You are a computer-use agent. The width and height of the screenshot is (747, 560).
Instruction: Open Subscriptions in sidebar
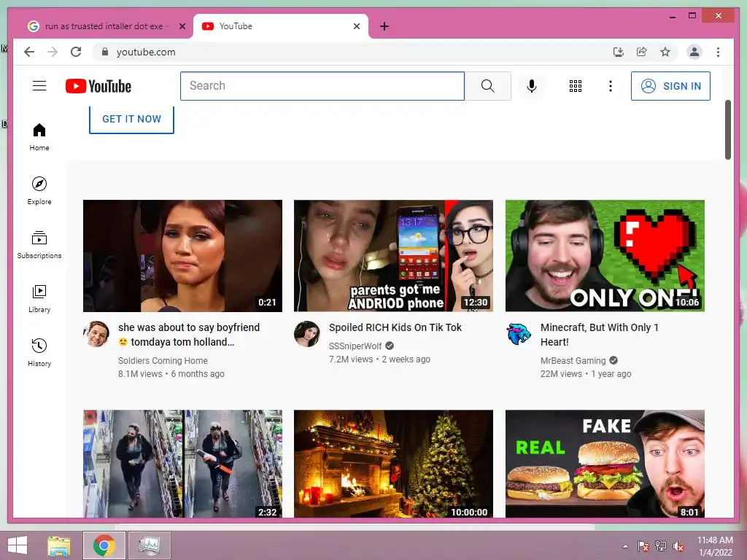[39, 245]
